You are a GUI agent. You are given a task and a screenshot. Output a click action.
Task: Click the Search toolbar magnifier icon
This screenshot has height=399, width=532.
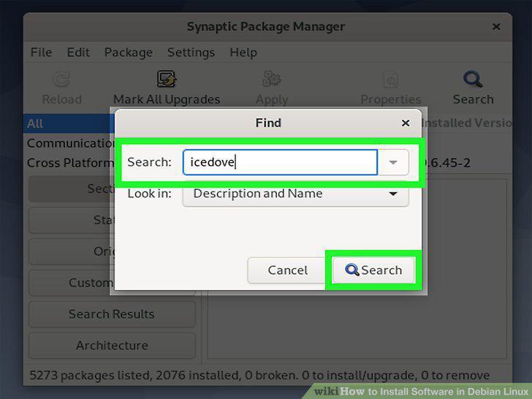[x=473, y=79]
